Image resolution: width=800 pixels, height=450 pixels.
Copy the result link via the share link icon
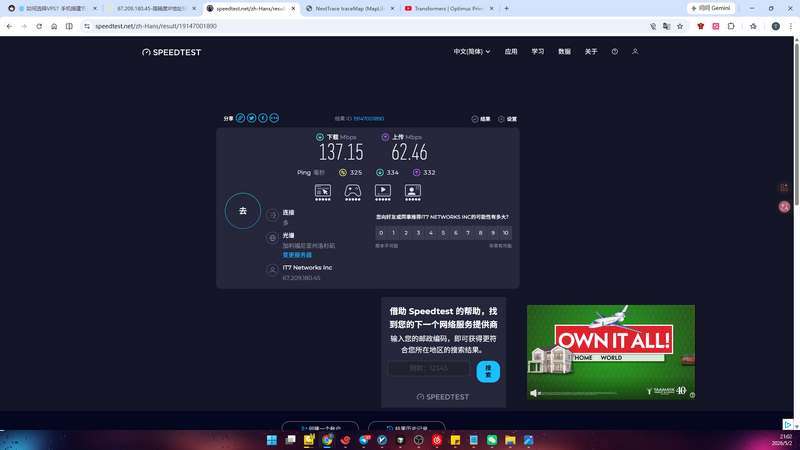(x=240, y=118)
